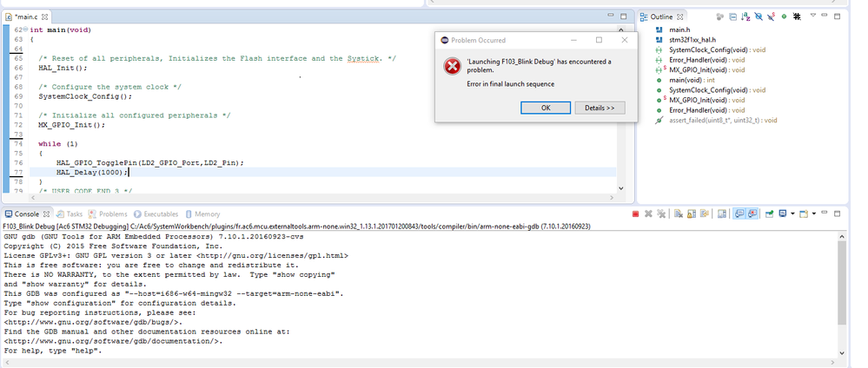The image size is (868, 368).
Task: Switch to the Problems tab
Action: pos(108,214)
